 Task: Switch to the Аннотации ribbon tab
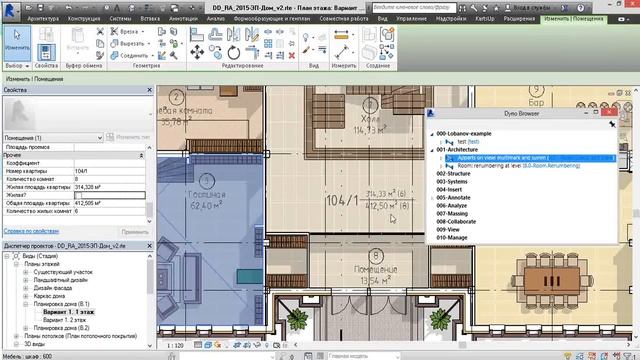[183, 19]
